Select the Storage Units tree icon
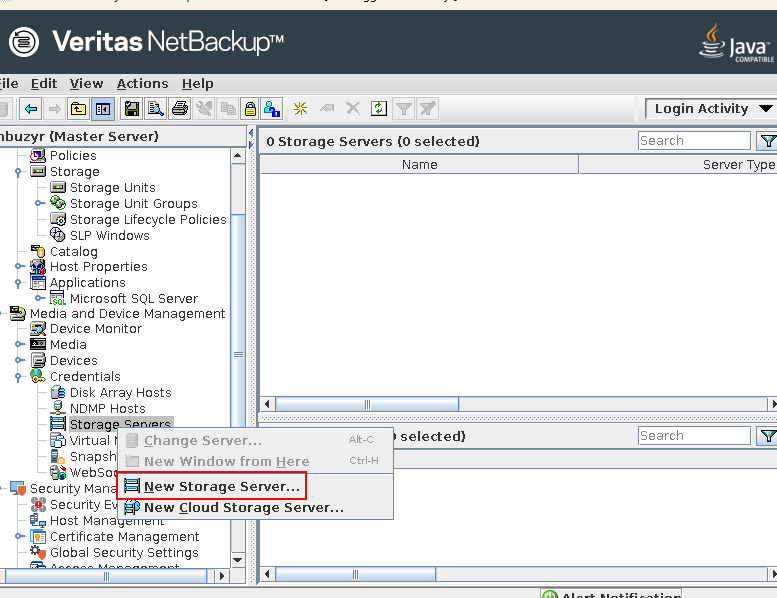 click(x=58, y=187)
